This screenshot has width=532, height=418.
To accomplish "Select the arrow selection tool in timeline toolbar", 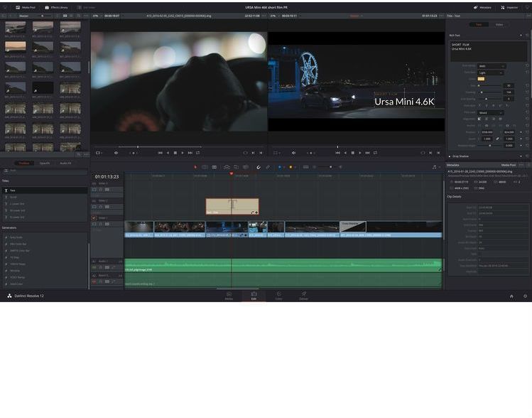I will pyautogui.click(x=195, y=167).
